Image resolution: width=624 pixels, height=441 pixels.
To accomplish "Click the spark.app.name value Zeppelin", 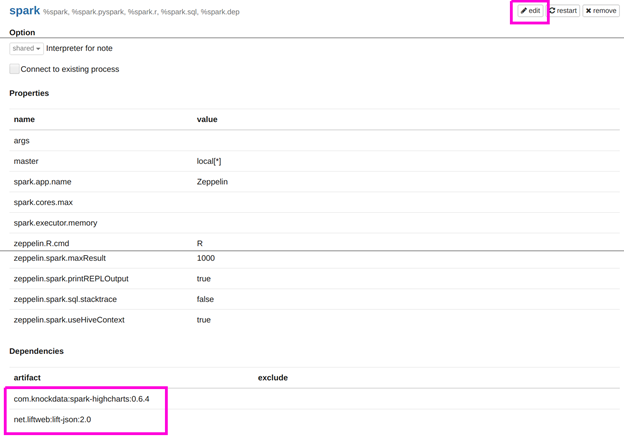I will [x=212, y=182].
